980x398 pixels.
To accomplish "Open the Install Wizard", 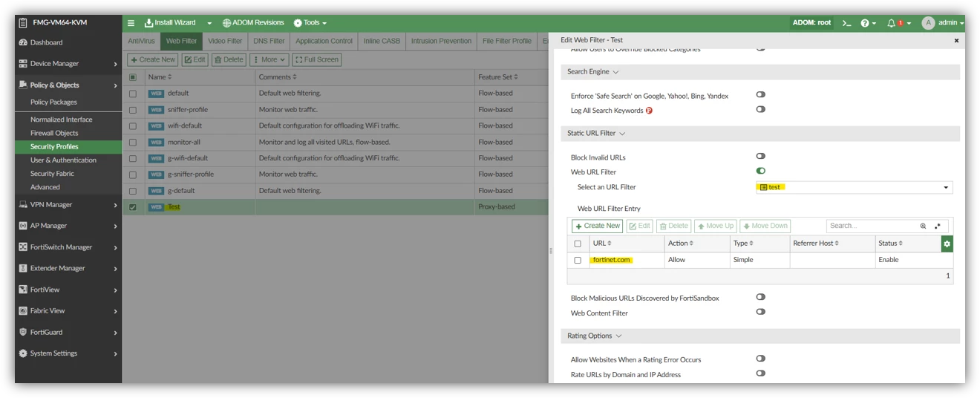I will [170, 23].
